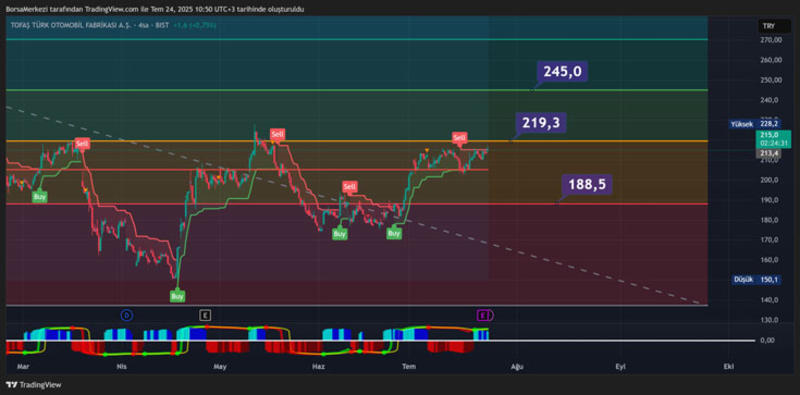Image resolution: width=800 pixels, height=395 pixels.
Task: Click the 190,0 price axis label
Action: pyautogui.click(x=769, y=200)
